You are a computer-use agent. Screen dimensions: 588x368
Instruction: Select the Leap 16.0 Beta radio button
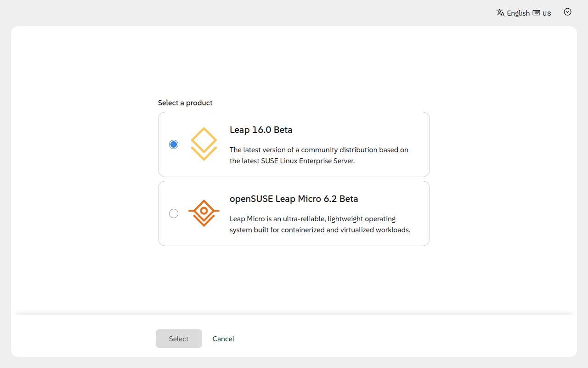pyautogui.click(x=174, y=144)
